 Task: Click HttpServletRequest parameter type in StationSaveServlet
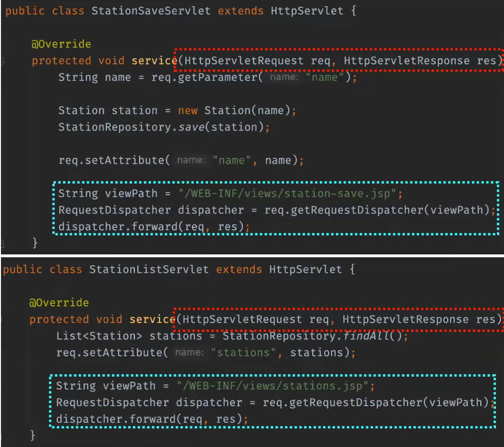244,60
